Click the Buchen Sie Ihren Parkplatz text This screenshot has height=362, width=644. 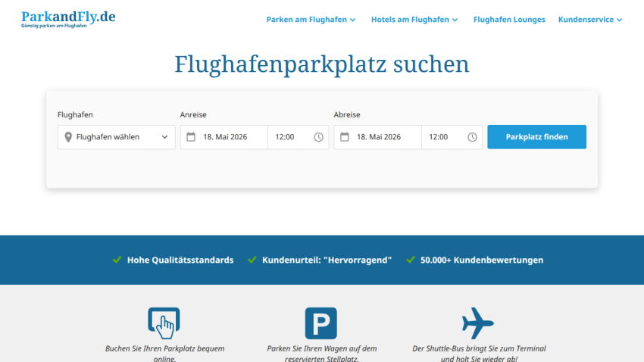pyautogui.click(x=164, y=354)
